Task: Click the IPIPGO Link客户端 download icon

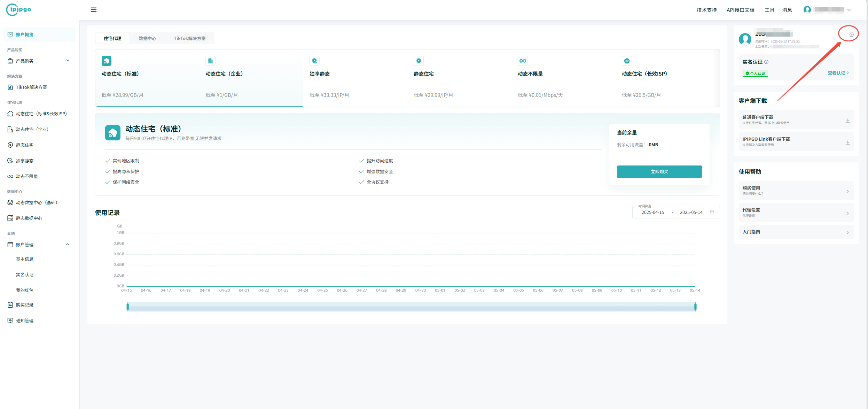Action: coord(847,142)
